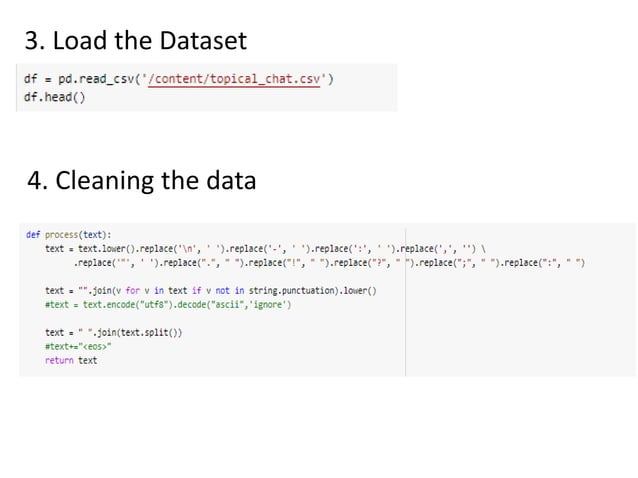Screen dimensions: 638x478
Task: Click the '4. Cleaning the data' heading
Action: click(x=142, y=180)
